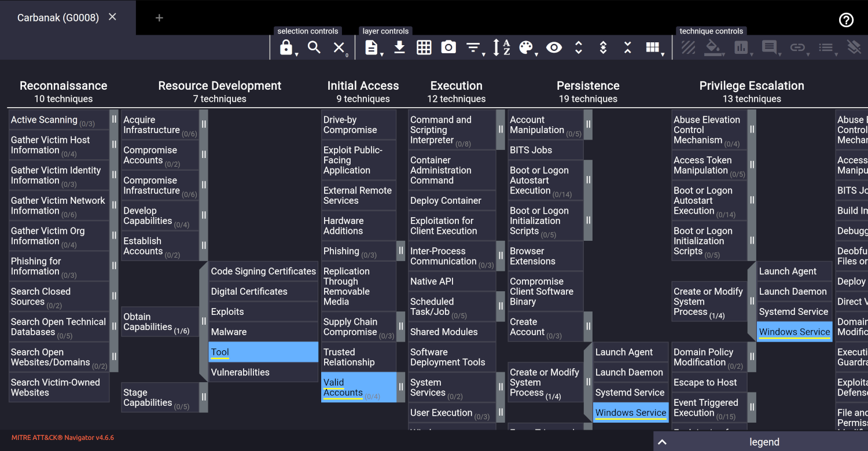The image size is (868, 451).
Task: Render layer to SVG with camera icon
Action: click(x=448, y=47)
